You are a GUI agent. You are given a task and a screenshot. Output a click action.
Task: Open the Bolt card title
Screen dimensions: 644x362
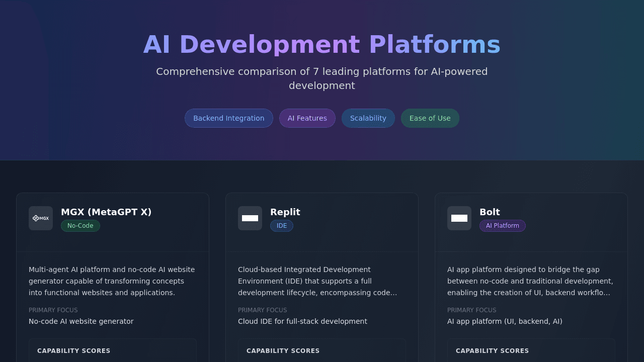click(x=490, y=212)
